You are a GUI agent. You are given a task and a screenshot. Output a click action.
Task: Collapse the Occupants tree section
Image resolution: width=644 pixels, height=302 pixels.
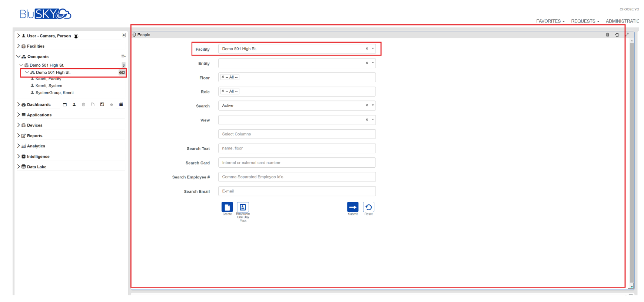pos(18,57)
